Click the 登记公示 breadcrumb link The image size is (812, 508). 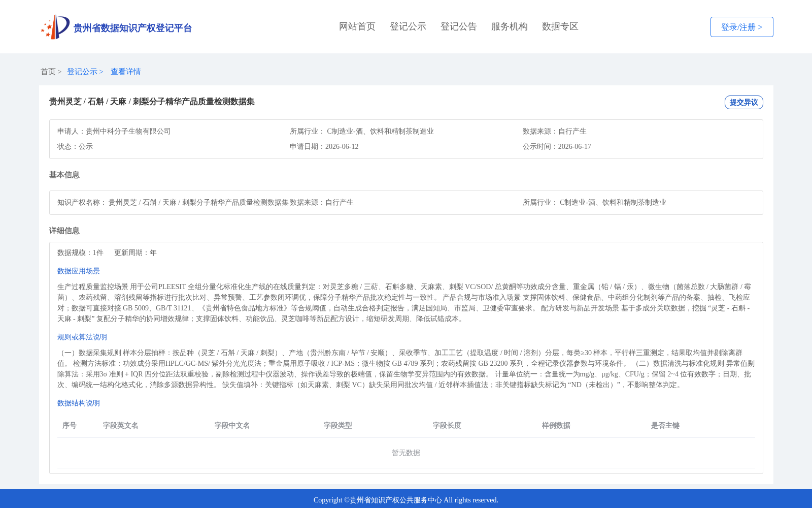click(x=82, y=72)
